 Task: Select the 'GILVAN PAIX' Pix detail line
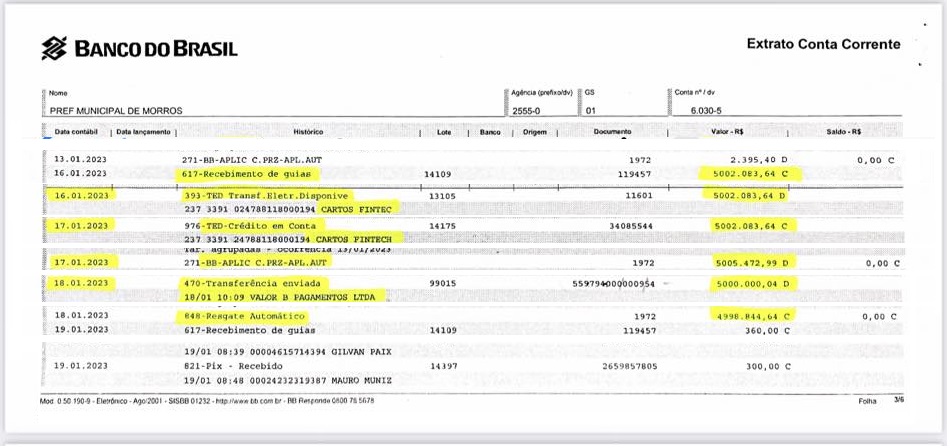(287, 352)
